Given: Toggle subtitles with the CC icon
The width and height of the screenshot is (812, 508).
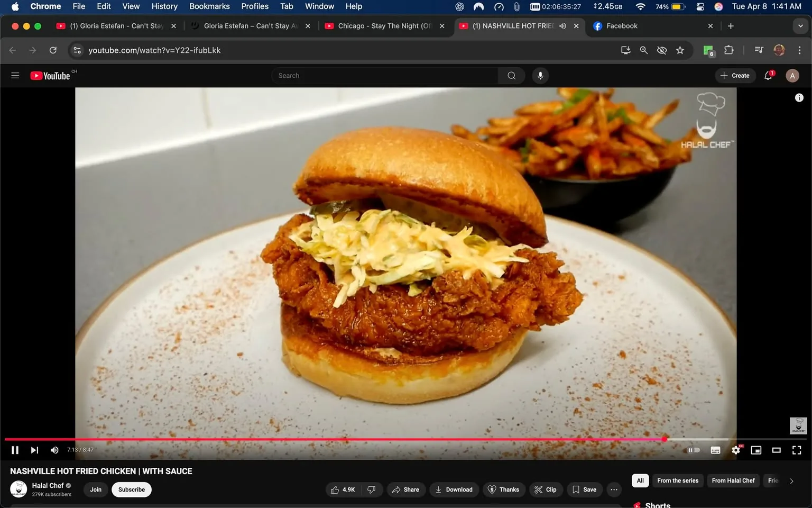Looking at the screenshot, I should click(x=715, y=450).
